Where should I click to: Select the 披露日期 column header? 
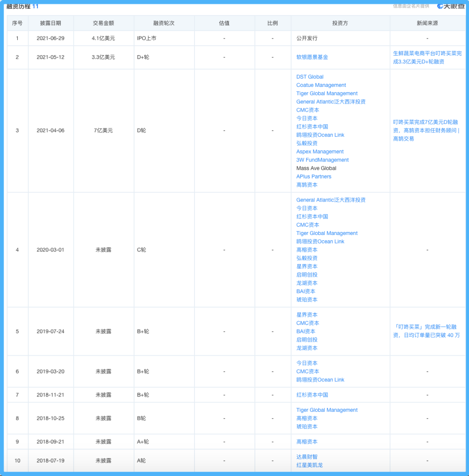pos(51,23)
